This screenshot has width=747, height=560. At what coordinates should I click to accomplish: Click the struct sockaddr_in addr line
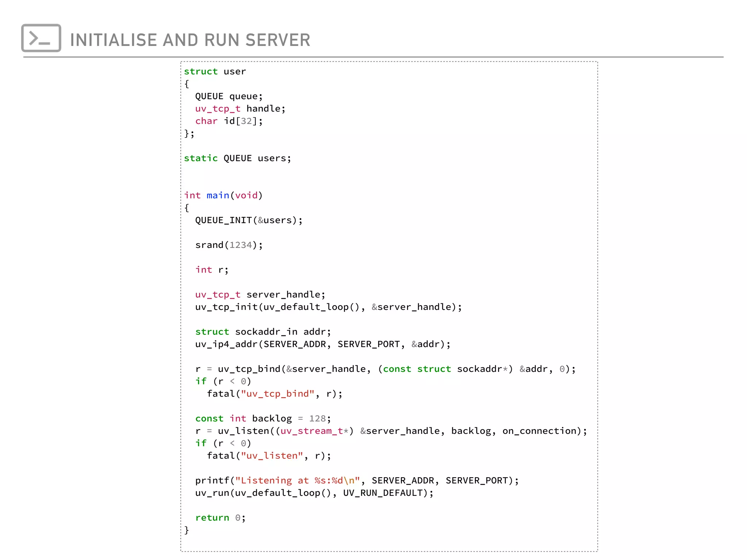(263, 332)
